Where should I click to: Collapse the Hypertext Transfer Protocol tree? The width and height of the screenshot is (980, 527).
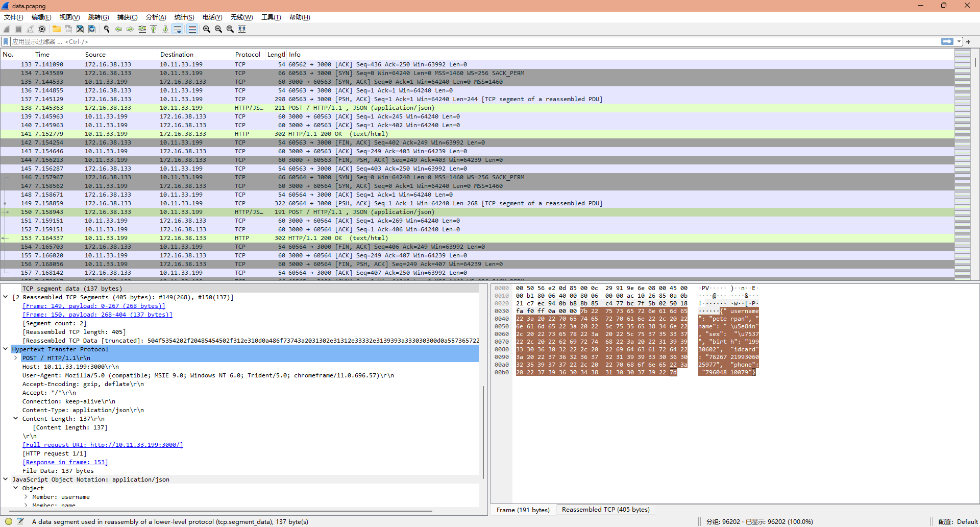point(6,349)
